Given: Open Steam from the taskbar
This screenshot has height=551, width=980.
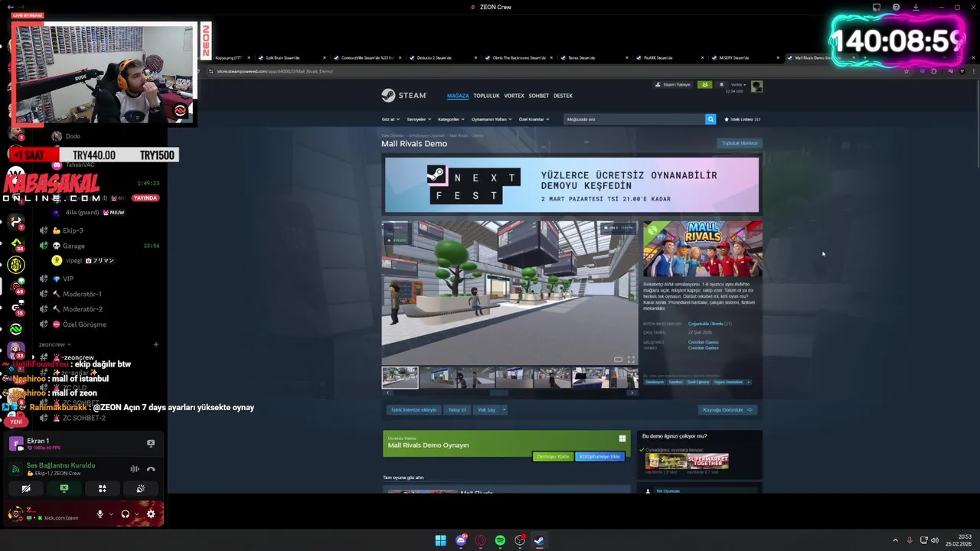Looking at the screenshot, I should pos(539,540).
